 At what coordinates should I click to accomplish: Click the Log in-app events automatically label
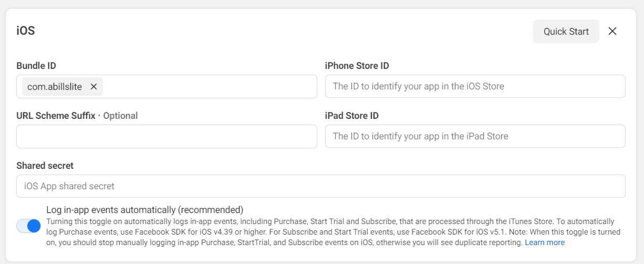[144, 209]
